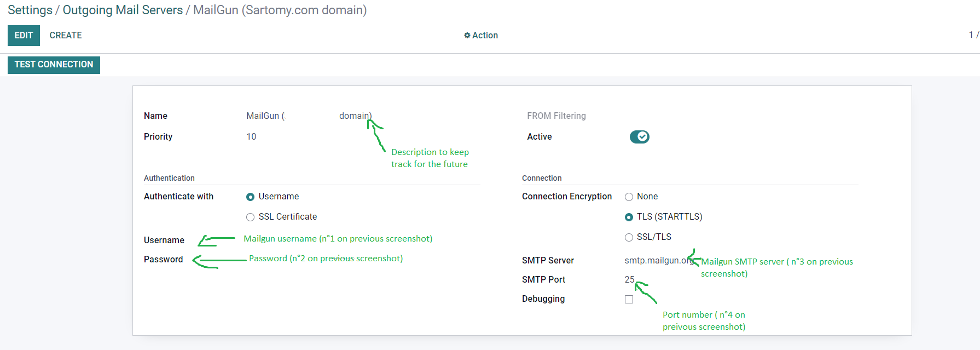This screenshot has width=980, height=350.
Task: Toggle the Active switch off
Action: point(639,137)
